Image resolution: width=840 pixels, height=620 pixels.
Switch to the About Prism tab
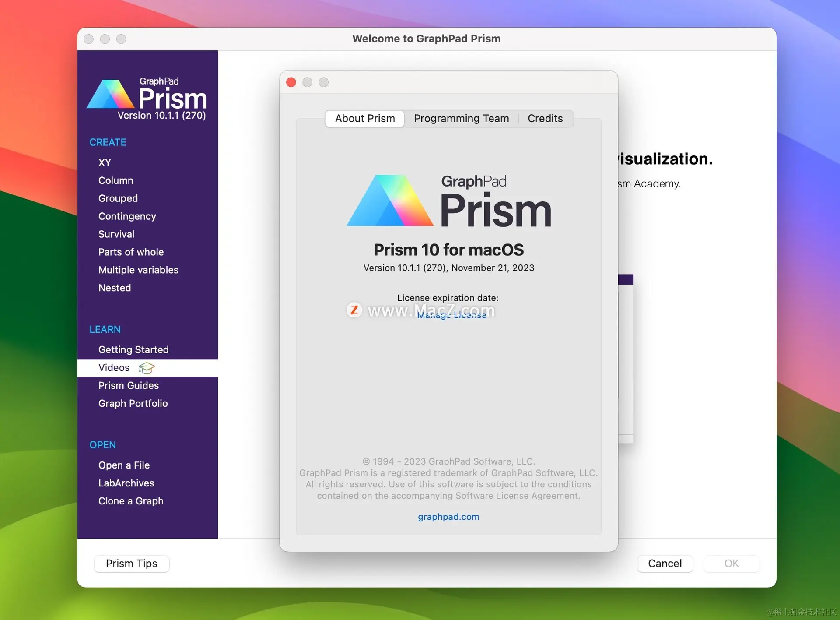(x=365, y=119)
